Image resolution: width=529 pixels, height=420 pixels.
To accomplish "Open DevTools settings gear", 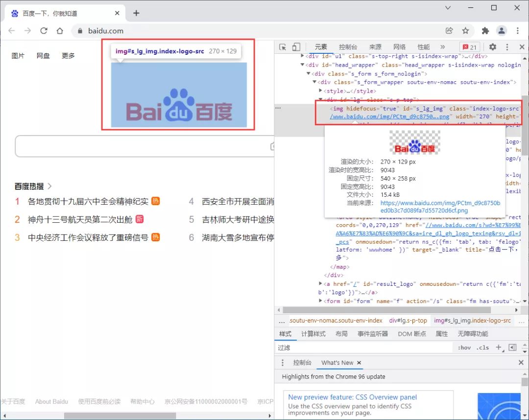I will click(493, 47).
